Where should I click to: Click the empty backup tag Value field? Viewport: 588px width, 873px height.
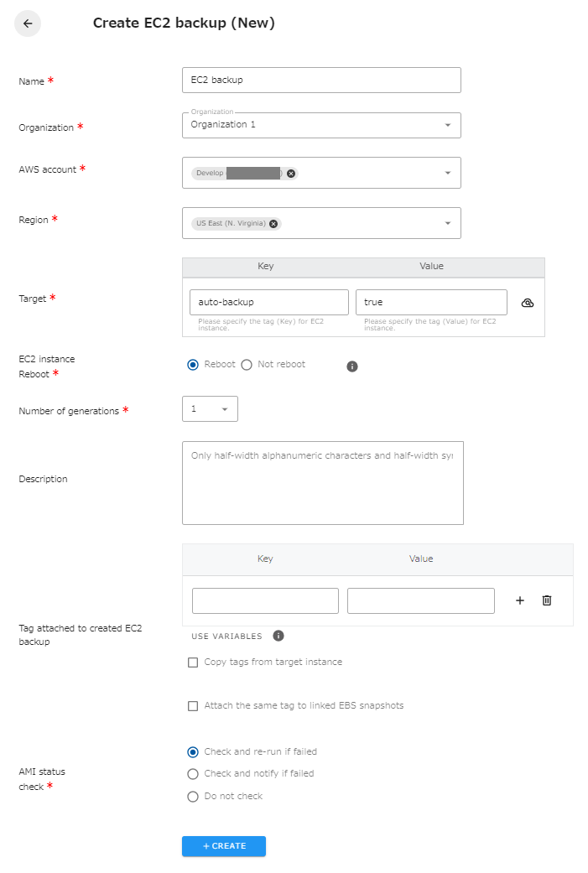pyautogui.click(x=421, y=600)
